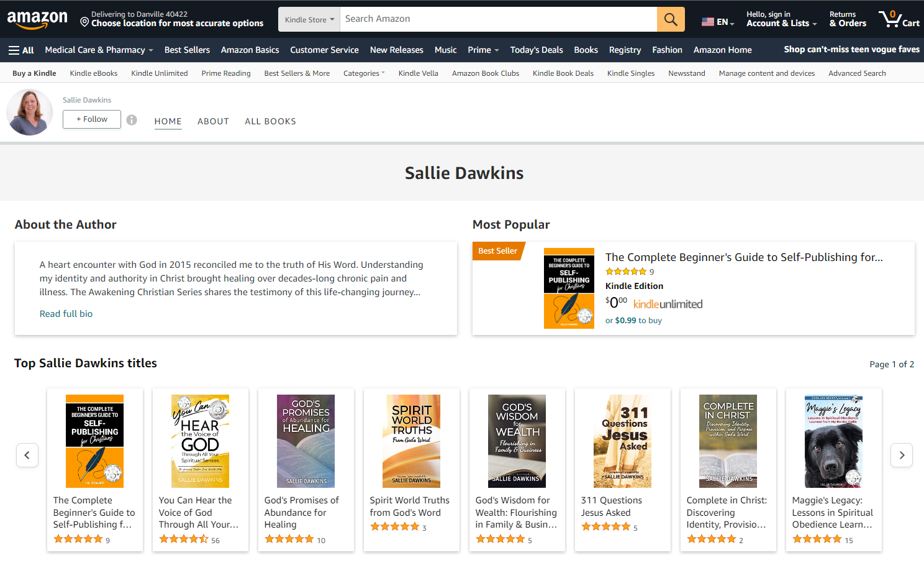This screenshot has height=568, width=924.
Task: Open Amazon Book Clubs link
Action: (x=486, y=73)
